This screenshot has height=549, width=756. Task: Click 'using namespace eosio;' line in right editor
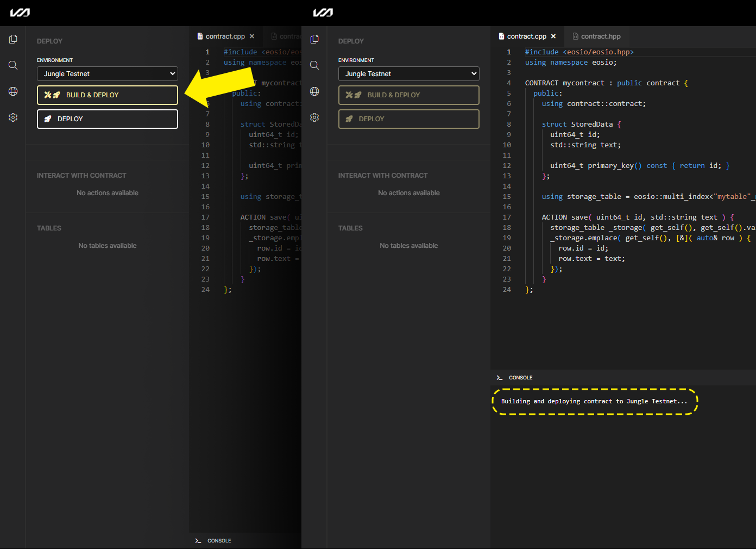(570, 63)
